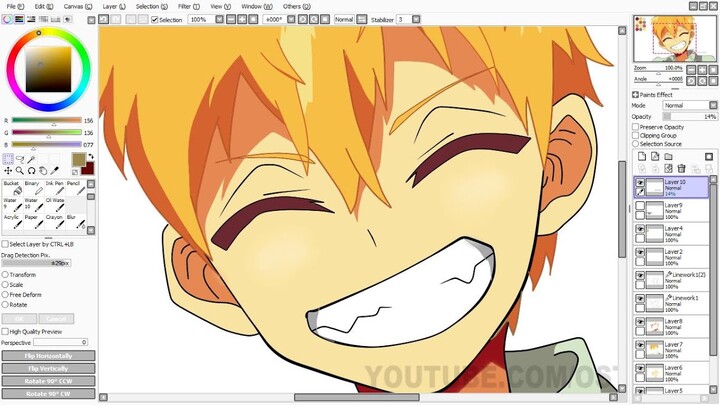The width and height of the screenshot is (720, 405).
Task: Open the Canvas menu
Action: click(x=78, y=6)
